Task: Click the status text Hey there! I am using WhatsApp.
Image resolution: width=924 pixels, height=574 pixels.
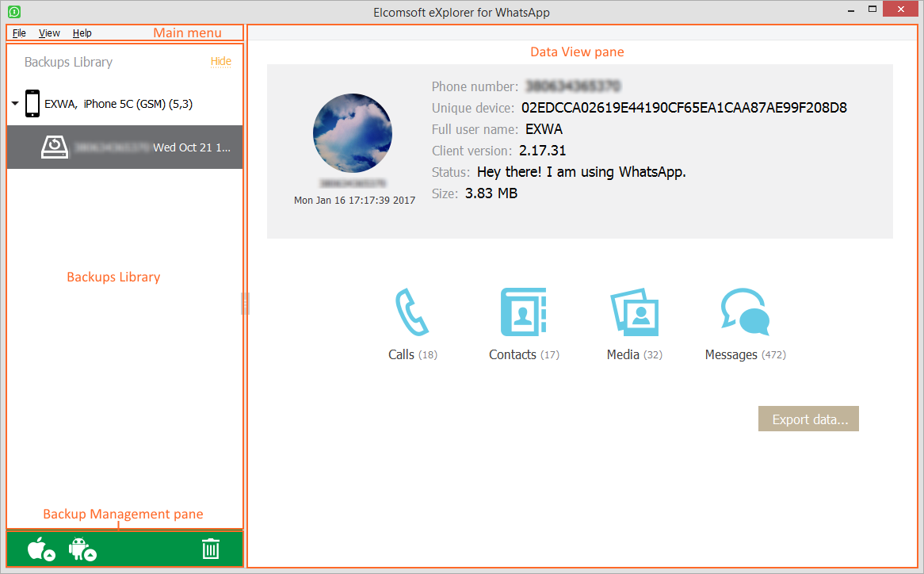Action: [x=582, y=172]
